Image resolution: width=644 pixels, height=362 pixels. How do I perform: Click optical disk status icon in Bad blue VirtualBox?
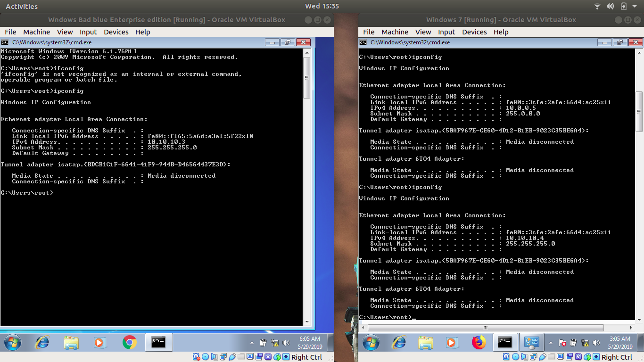coord(205,357)
